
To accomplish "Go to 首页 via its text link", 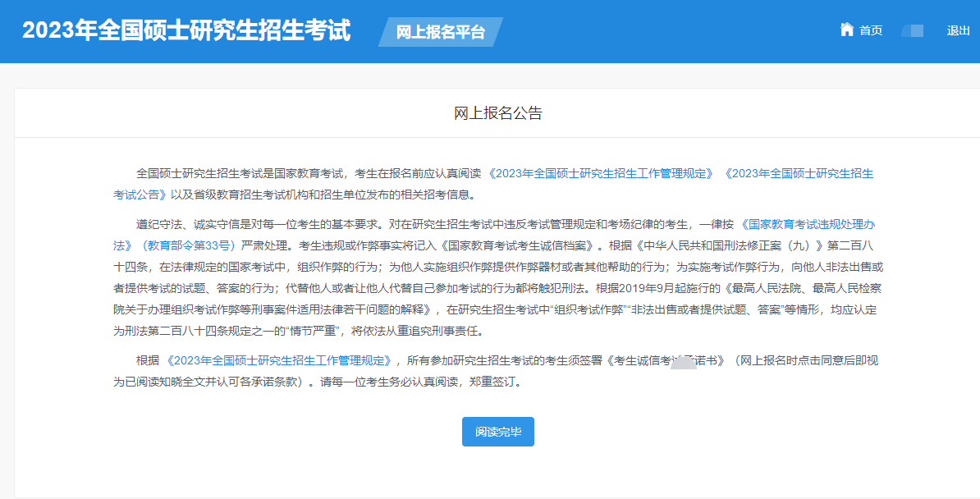I will pyautogui.click(x=871, y=30).
